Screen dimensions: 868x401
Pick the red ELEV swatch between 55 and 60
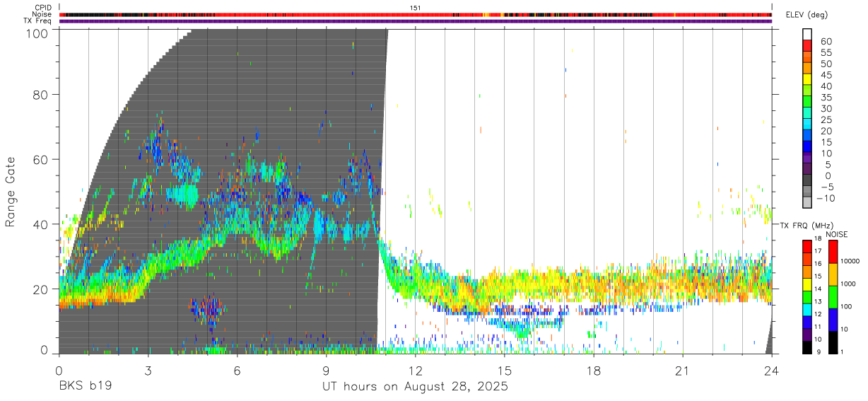click(807, 44)
